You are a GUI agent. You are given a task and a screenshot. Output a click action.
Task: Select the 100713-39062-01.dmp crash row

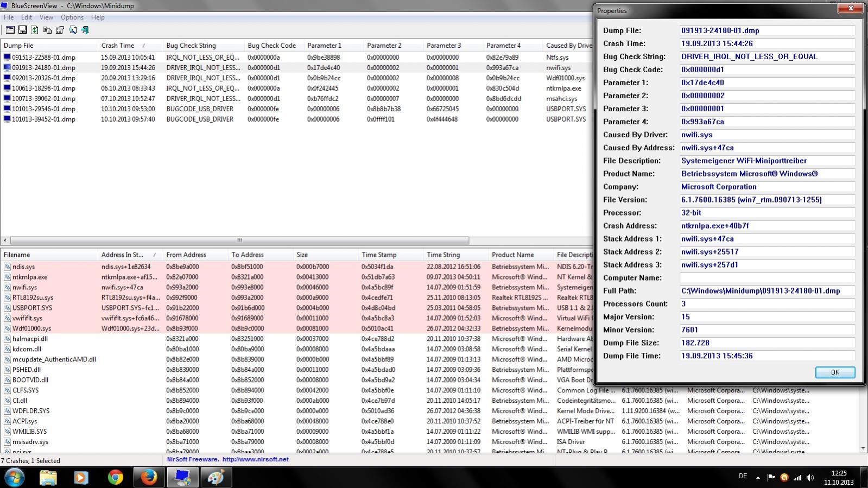pos(296,98)
